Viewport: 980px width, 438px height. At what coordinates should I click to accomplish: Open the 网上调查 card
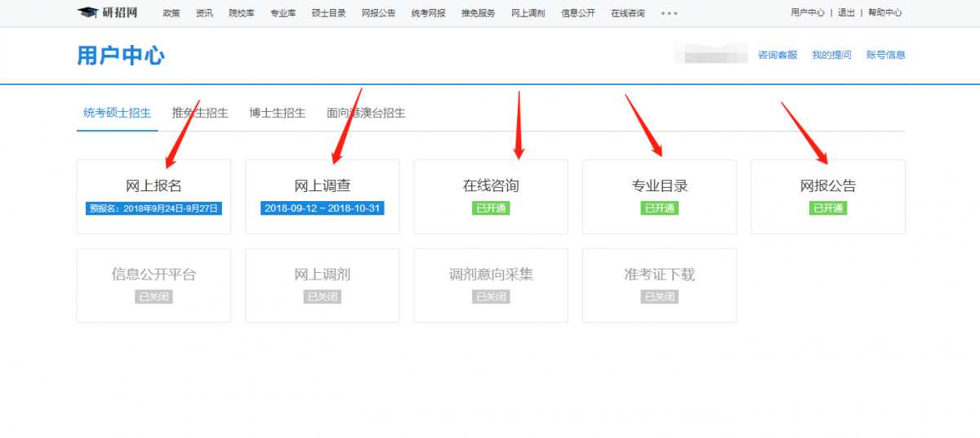[x=323, y=196]
